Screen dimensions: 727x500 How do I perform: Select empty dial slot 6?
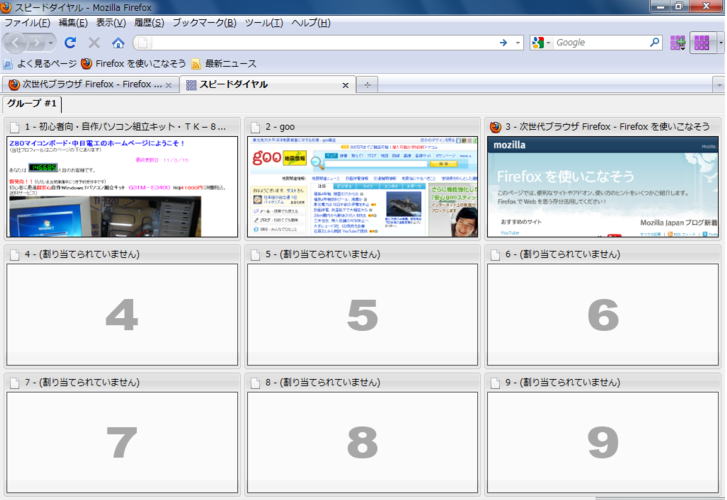603,314
